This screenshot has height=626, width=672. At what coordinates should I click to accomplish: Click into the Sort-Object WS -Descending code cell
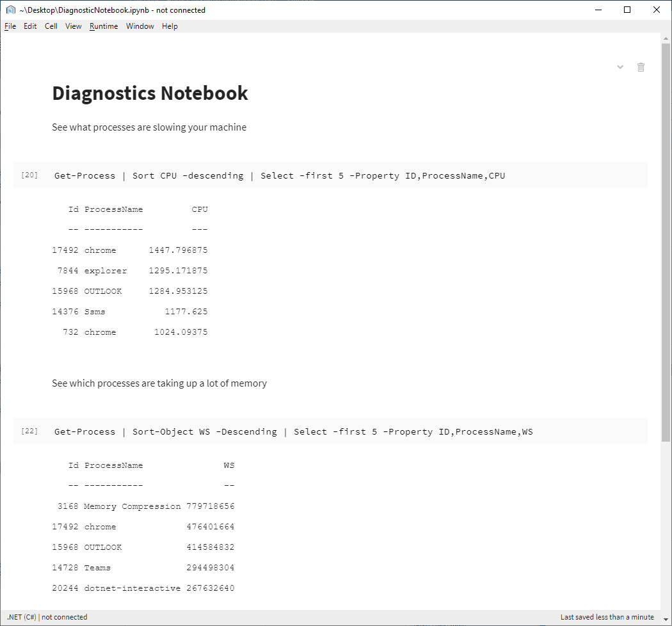point(330,431)
